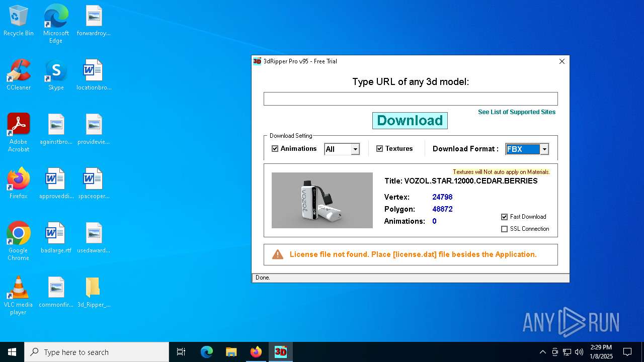The image size is (644, 362).
Task: Open Task View in the taskbar
Action: tap(181, 352)
